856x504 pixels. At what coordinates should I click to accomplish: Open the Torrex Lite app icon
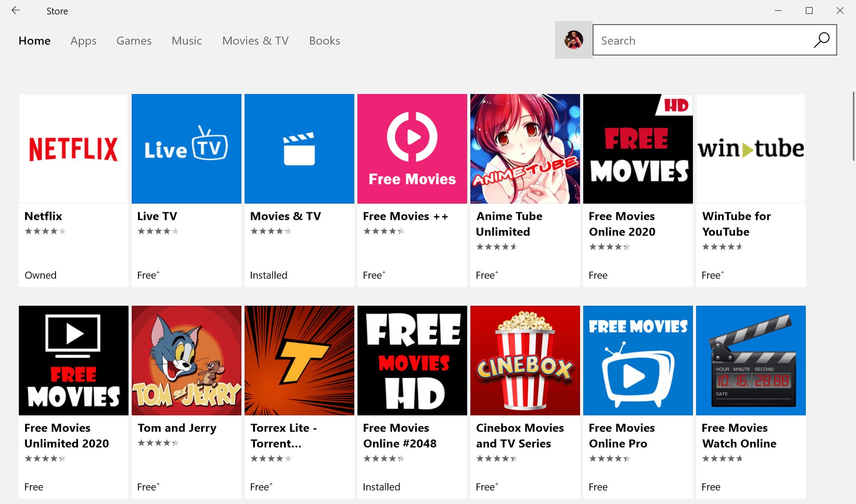[x=299, y=360]
